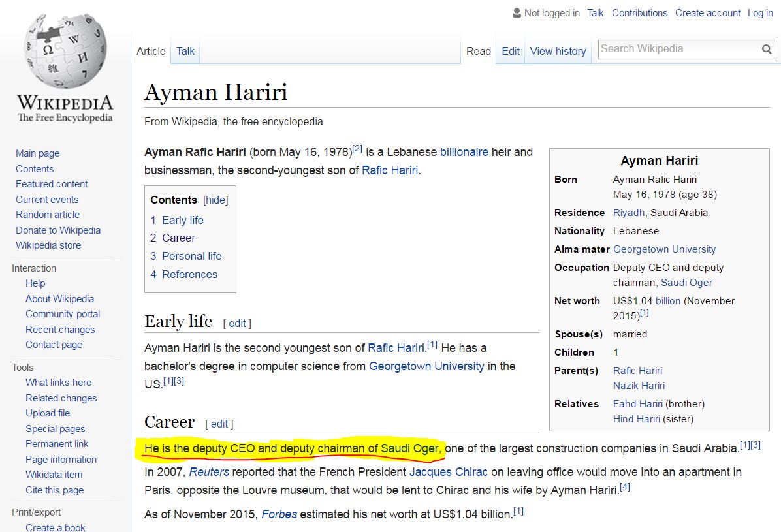Click in the Search Wikipedia field
Image resolution: width=781 pixels, height=532 pixels.
click(678, 49)
